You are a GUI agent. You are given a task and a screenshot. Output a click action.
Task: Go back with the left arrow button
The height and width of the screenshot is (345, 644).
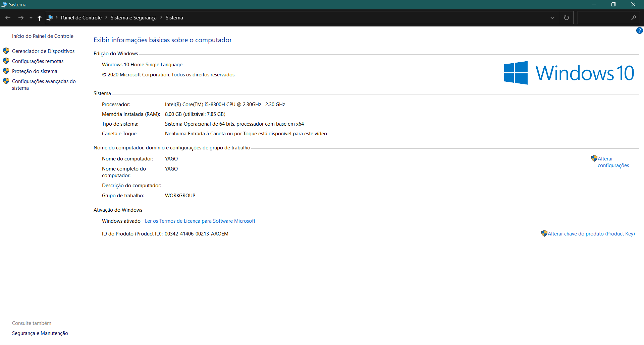8,18
